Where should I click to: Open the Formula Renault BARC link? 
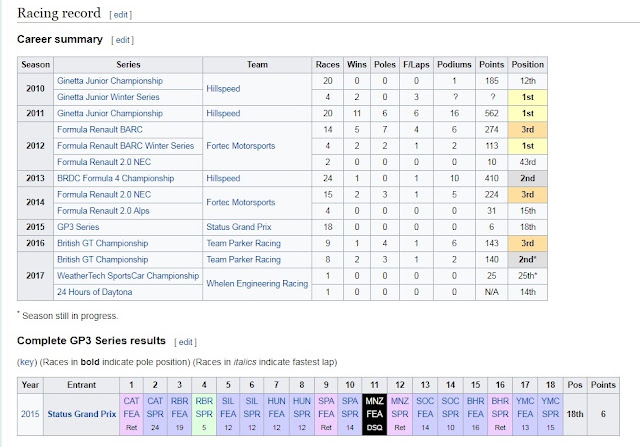(x=100, y=130)
